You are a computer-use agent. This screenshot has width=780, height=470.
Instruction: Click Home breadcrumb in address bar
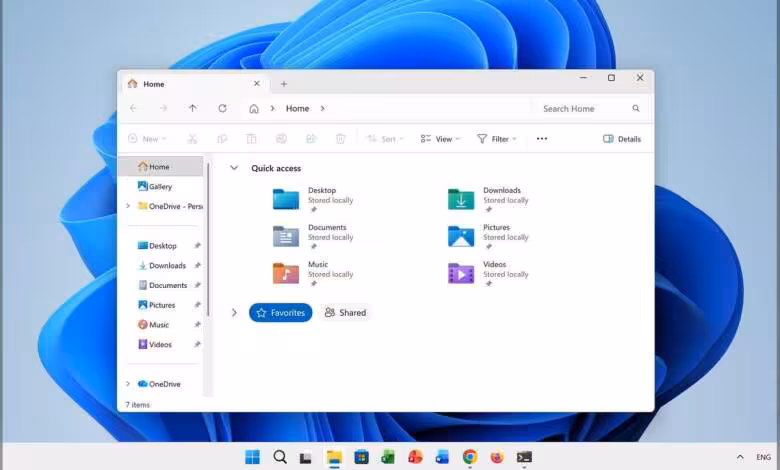point(297,108)
